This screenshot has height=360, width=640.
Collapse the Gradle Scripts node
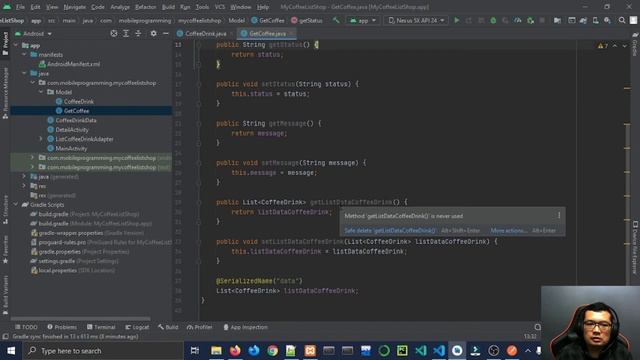[x=16, y=205]
